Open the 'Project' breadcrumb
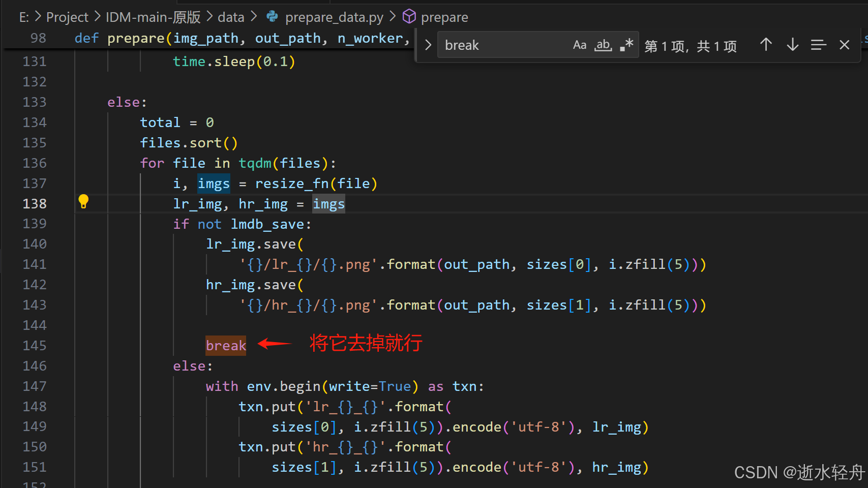This screenshot has width=868, height=488. click(67, 17)
